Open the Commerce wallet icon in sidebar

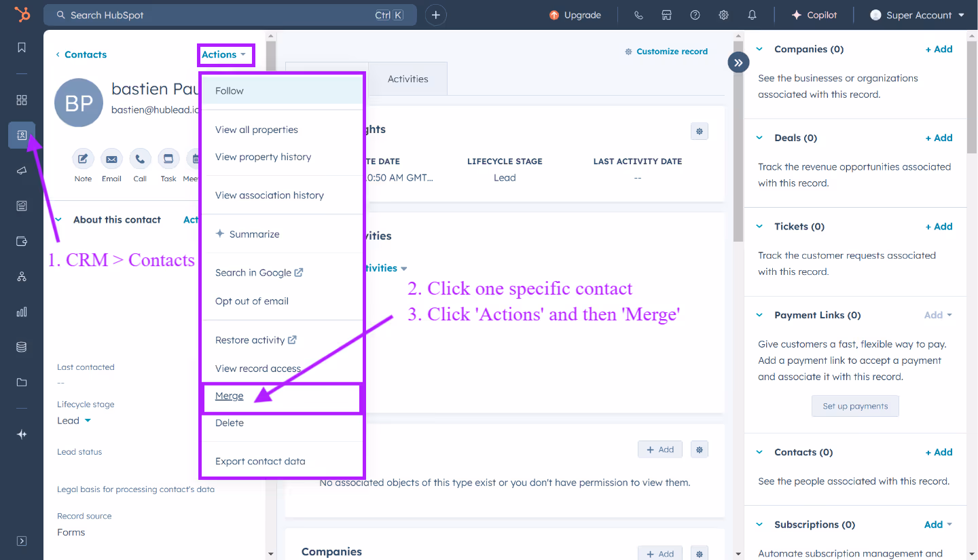point(21,241)
